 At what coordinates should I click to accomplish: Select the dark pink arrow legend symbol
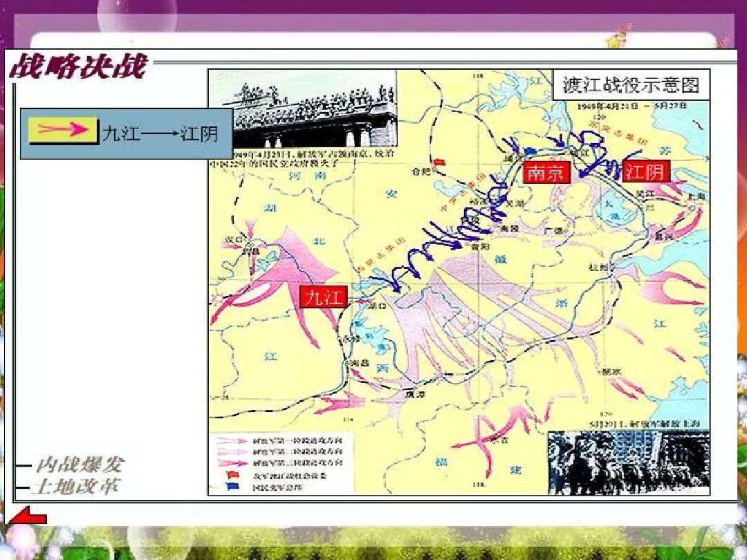[232, 461]
